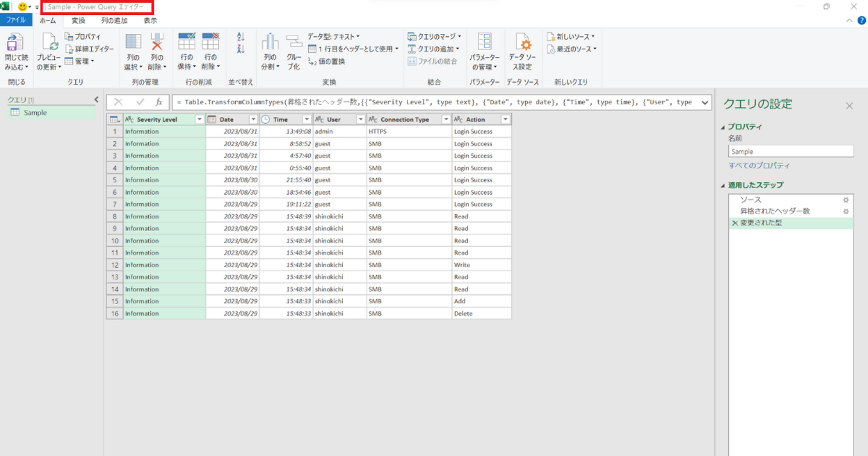Viewport: 868px width, 456px height.
Task: Click the 行の保持 (Keep Rows) icon
Action: point(186,42)
